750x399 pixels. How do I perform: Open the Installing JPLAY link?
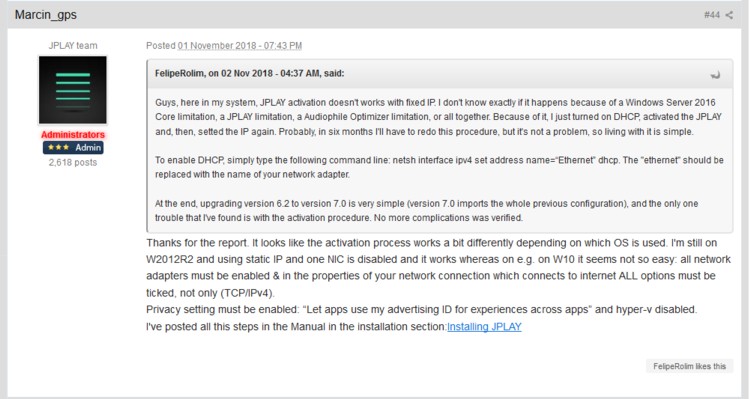[x=484, y=327]
